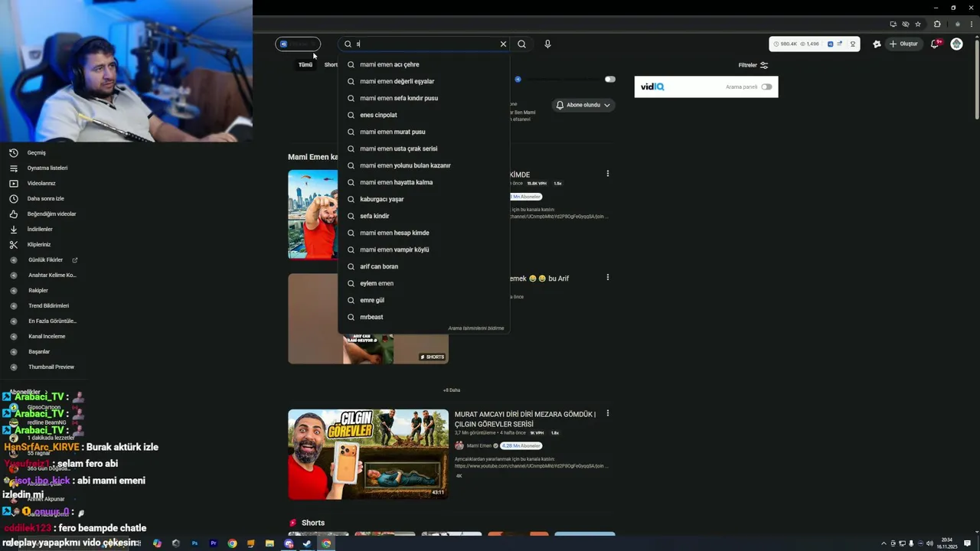Click the Oluştur create button
Screen dimensions: 980x551
tap(903, 44)
